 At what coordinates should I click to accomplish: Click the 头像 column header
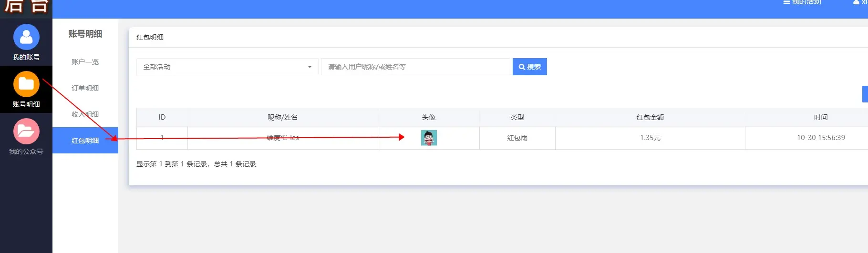point(429,117)
